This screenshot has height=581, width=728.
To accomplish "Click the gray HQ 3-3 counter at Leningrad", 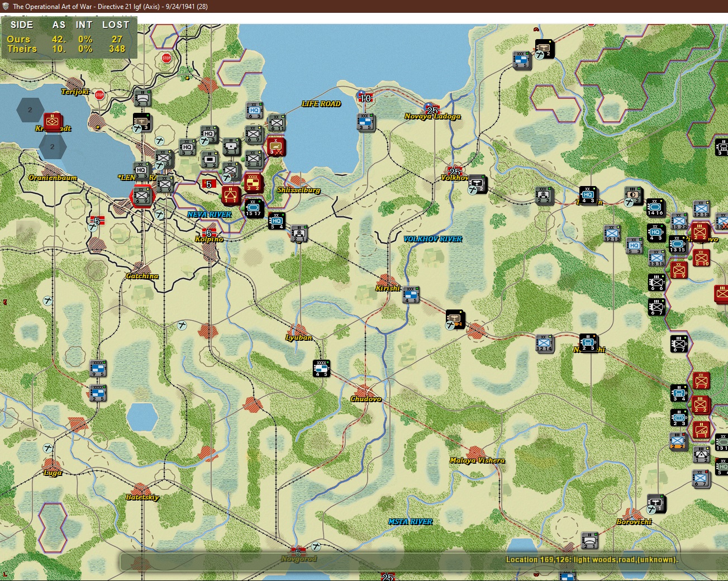I will tap(141, 170).
